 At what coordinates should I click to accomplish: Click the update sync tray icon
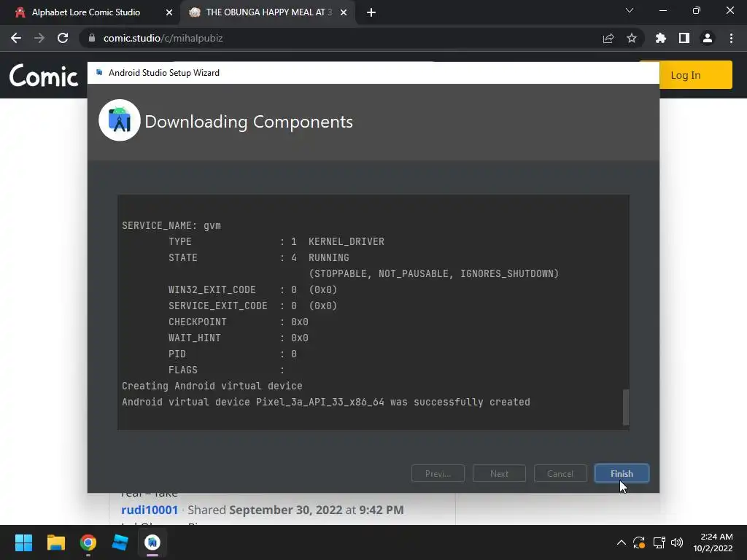(x=639, y=542)
